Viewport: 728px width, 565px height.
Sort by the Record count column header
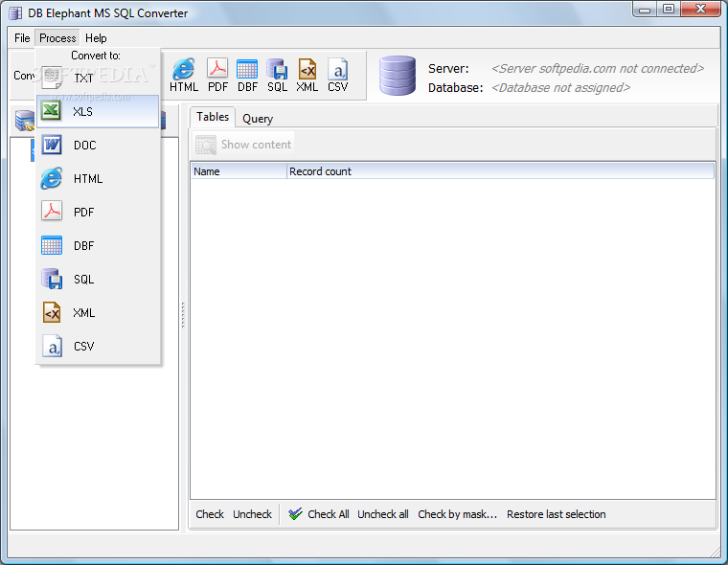tap(500, 171)
